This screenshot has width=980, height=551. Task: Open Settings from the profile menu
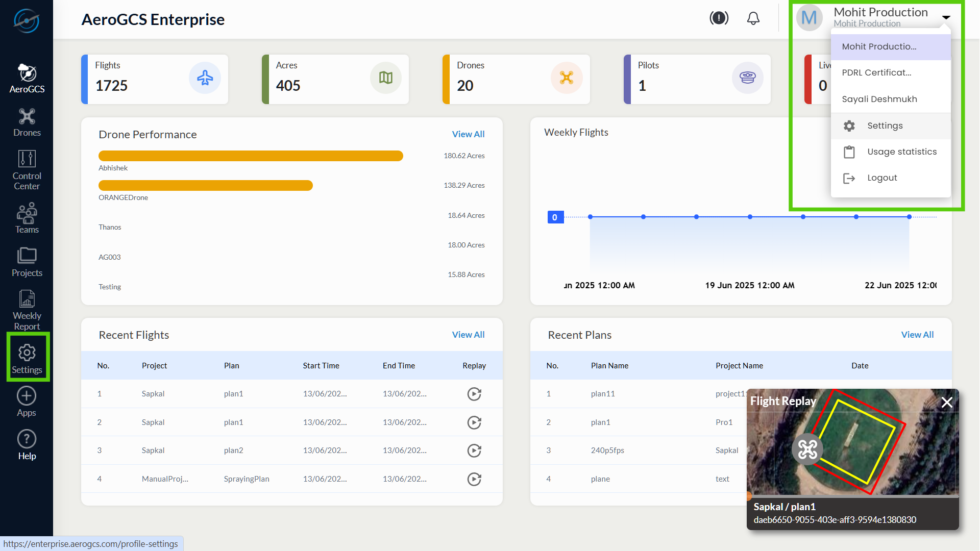890,126
